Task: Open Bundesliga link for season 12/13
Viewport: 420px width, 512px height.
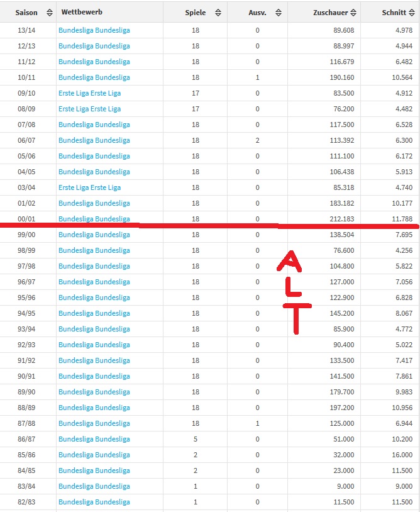Action: point(94,46)
